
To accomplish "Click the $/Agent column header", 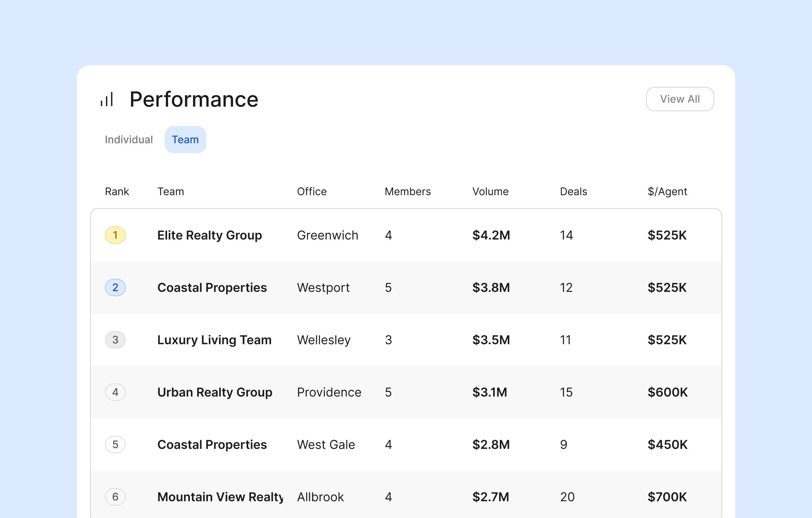I will 667,192.
